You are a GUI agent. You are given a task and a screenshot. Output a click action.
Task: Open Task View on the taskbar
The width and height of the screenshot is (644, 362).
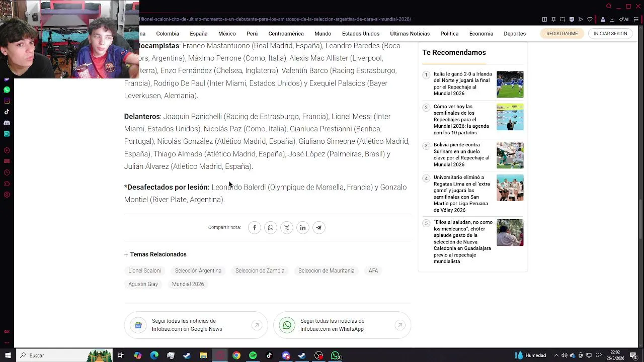(121, 355)
